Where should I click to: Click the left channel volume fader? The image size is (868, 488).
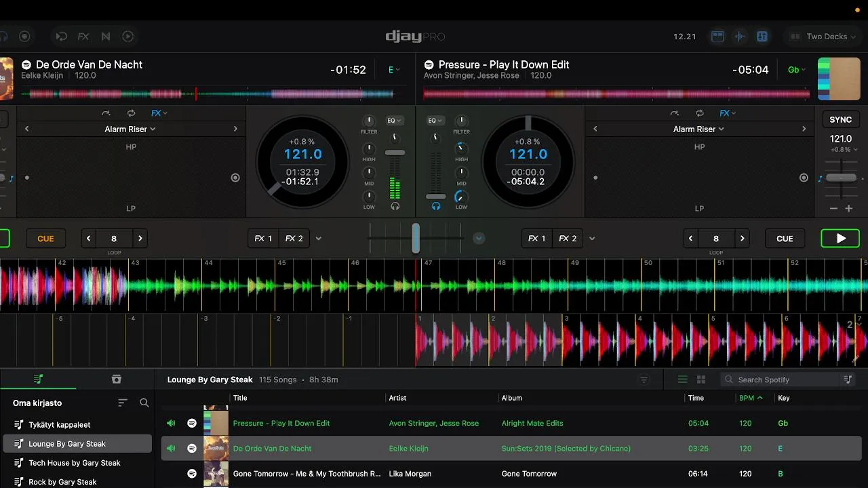point(395,152)
